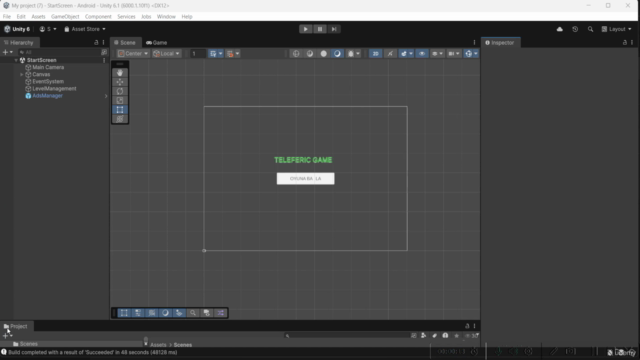Click the wireframe sphere draw icon
The image size is (640, 360).
point(310,53)
